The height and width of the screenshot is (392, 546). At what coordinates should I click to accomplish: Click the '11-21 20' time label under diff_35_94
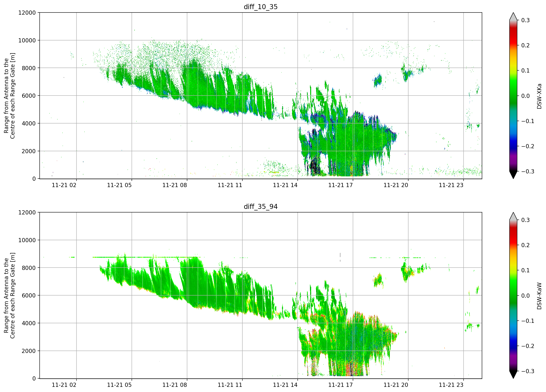tap(396, 385)
